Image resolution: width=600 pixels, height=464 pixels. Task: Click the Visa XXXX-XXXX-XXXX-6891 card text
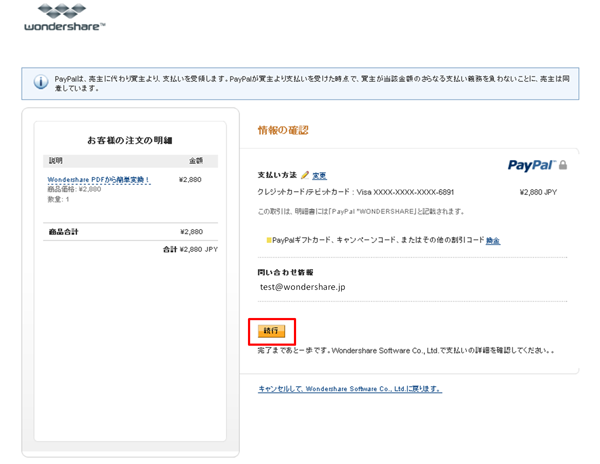click(406, 192)
